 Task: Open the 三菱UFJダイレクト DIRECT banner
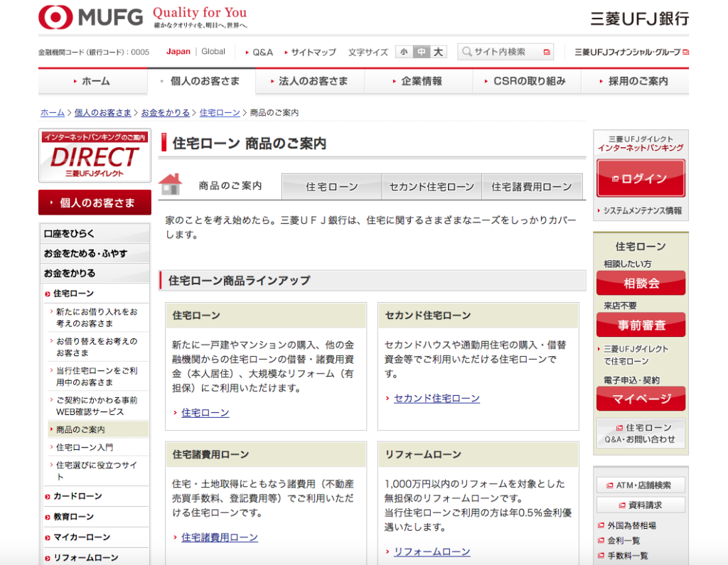click(95, 156)
